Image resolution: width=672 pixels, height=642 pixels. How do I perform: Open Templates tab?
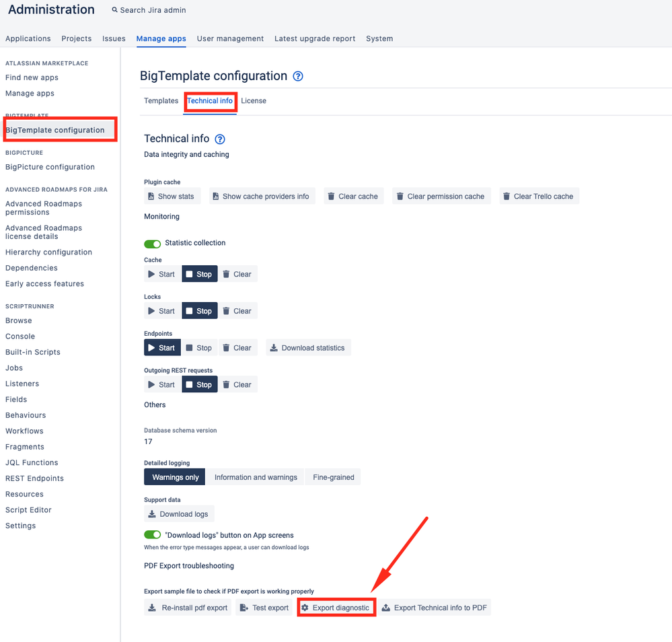click(x=161, y=100)
